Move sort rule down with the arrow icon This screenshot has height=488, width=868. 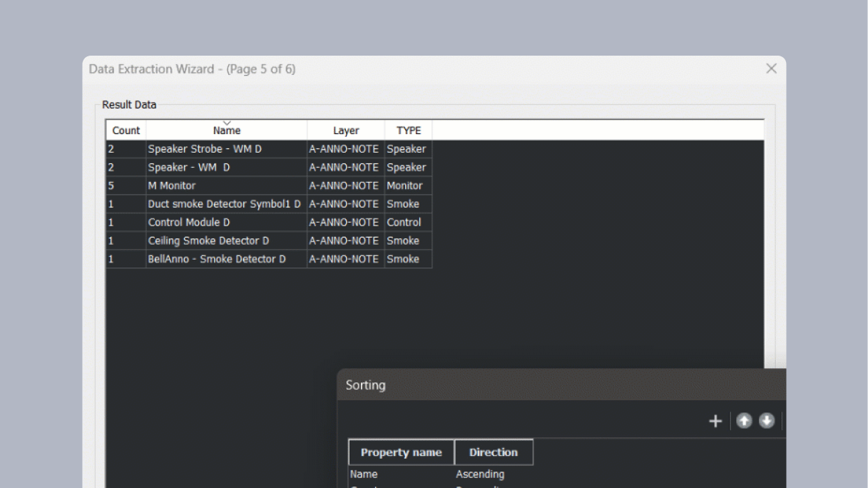coord(767,421)
